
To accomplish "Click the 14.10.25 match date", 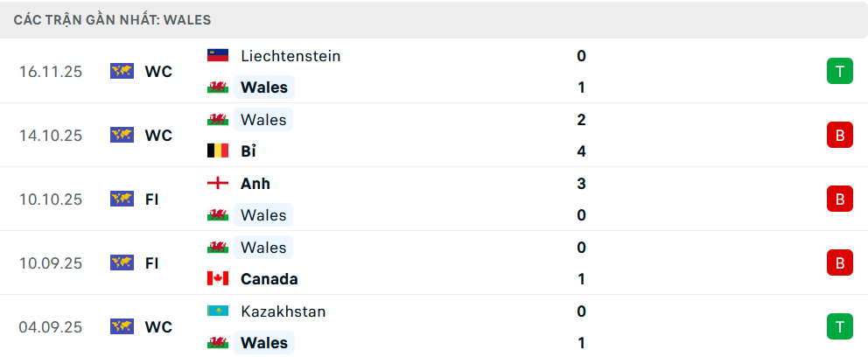I will 52,136.
